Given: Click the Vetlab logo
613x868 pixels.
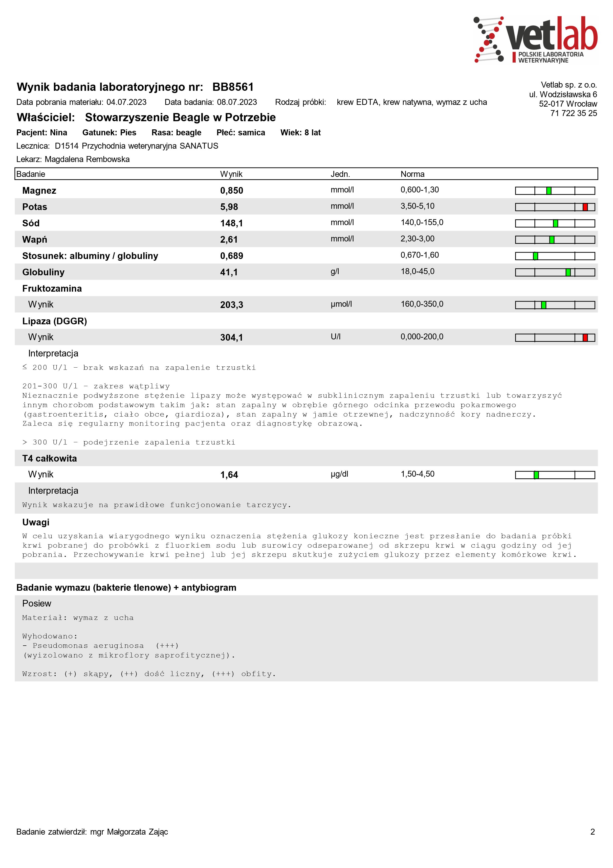Looking at the screenshot, I should tap(535, 40).
